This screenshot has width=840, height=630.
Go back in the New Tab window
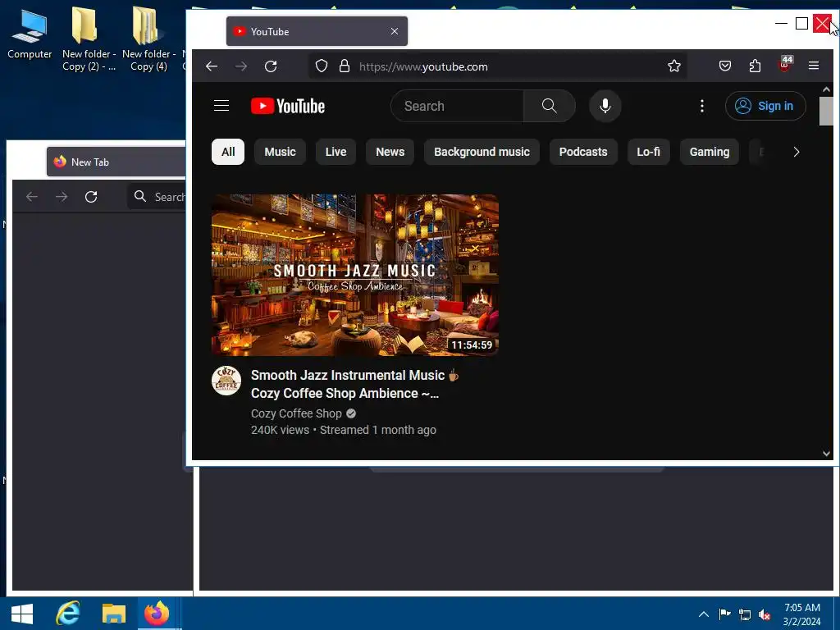click(32, 197)
